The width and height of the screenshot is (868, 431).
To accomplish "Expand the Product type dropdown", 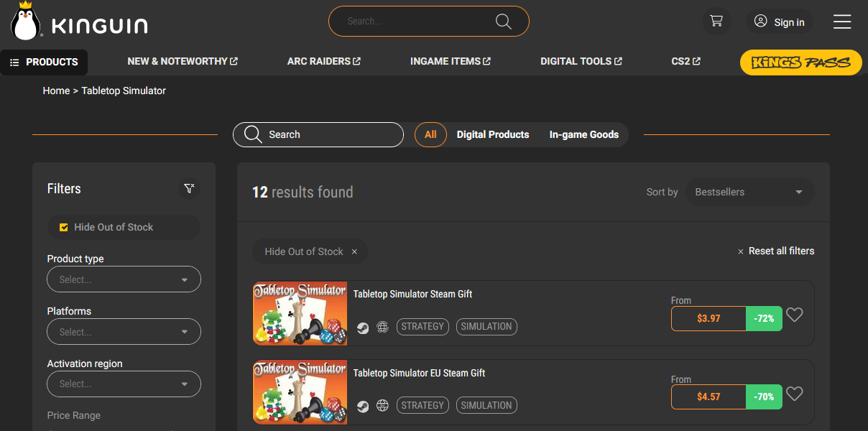I will (124, 279).
